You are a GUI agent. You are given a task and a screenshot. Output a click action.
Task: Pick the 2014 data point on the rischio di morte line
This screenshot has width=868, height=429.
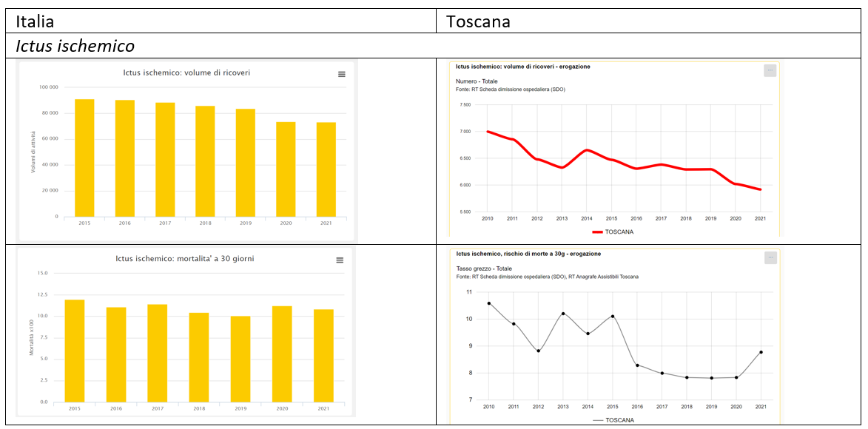(x=588, y=334)
